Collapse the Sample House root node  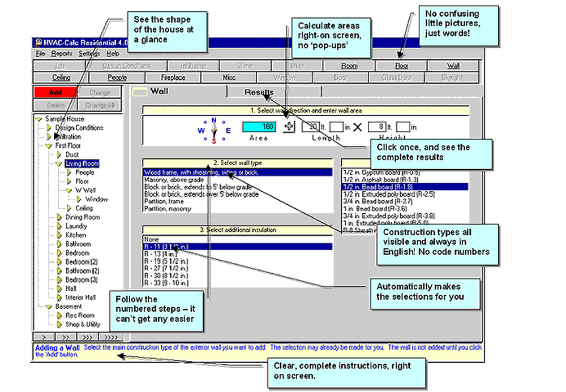click(38, 119)
